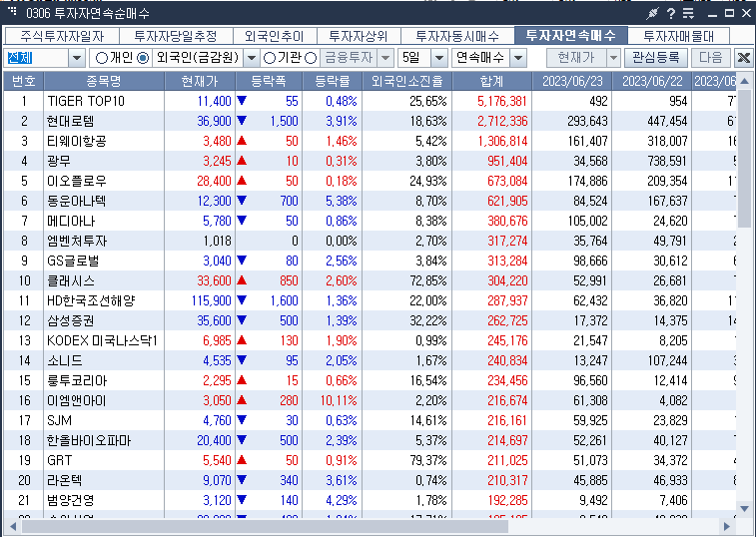The height and width of the screenshot is (537, 756).
Task: Click the vertical scrollbar thumb
Action: [744, 160]
